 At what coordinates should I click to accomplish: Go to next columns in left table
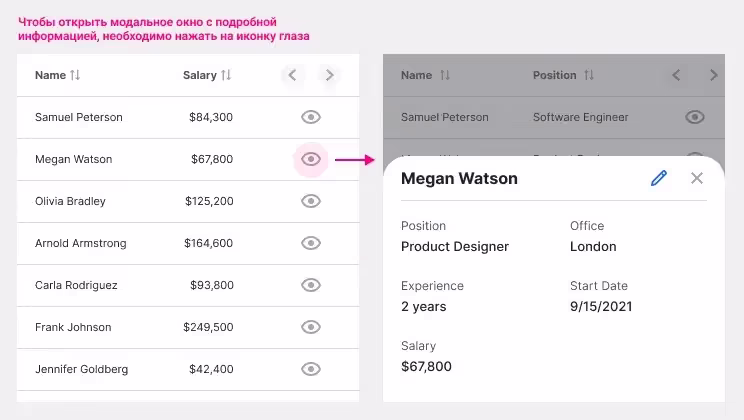coord(329,75)
